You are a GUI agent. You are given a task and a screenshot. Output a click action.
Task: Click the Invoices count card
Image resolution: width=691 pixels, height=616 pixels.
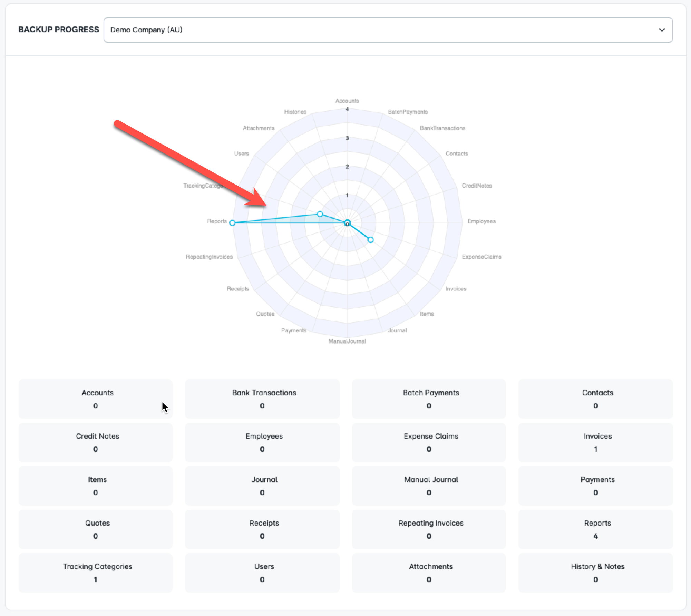click(596, 442)
